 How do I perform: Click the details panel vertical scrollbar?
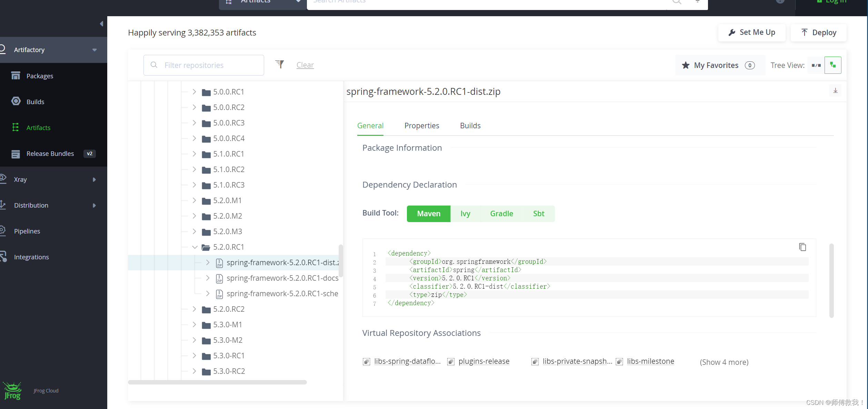coord(831,280)
